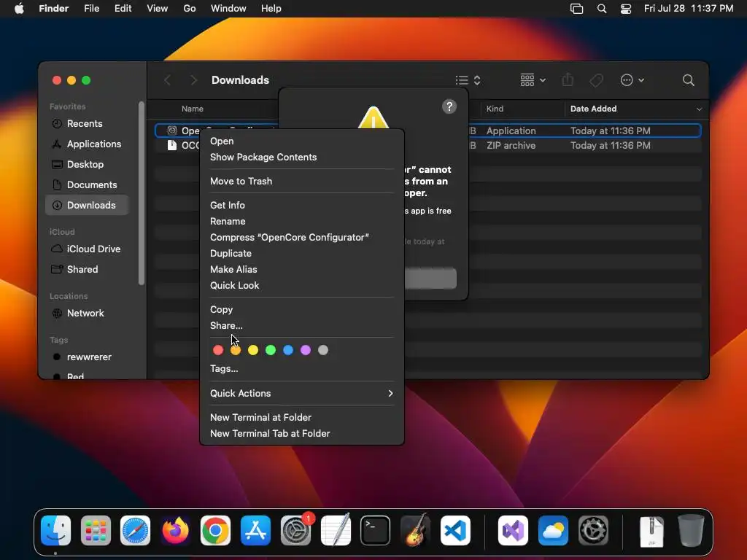Open Desktop in Finder sidebar

click(87, 164)
